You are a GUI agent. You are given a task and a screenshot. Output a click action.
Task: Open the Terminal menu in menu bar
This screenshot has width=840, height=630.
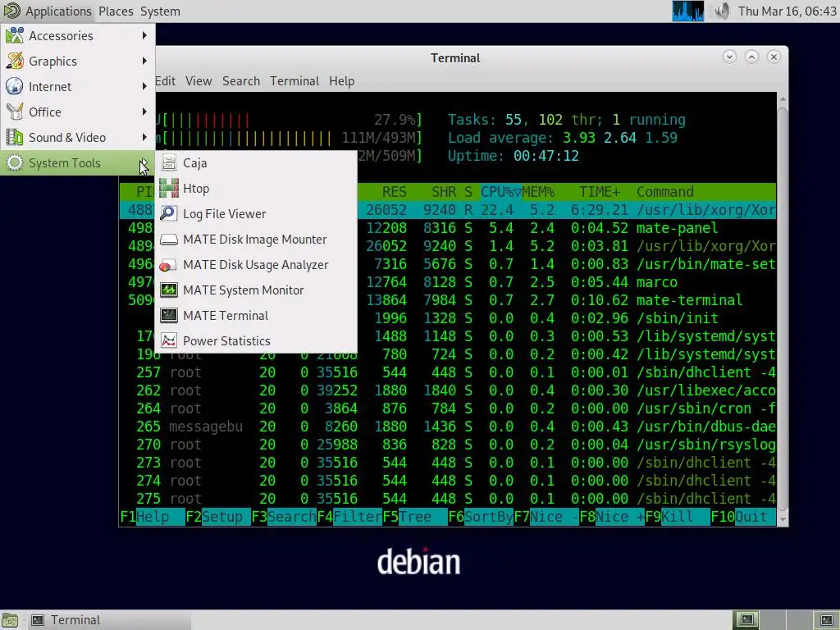pos(294,81)
